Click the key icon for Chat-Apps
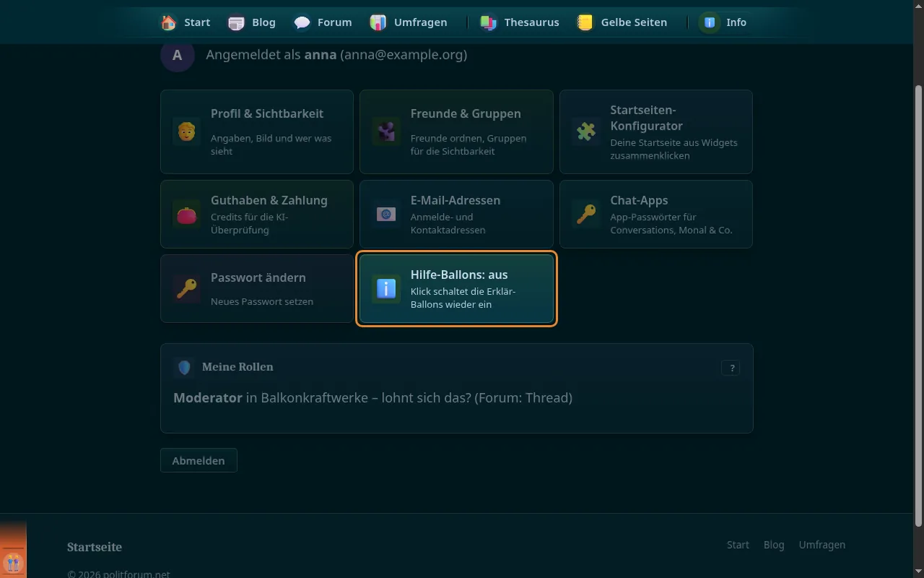This screenshot has width=924, height=578. tap(586, 215)
